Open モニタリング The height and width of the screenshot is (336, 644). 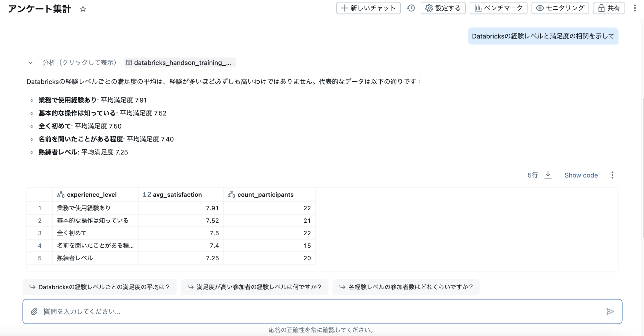pyautogui.click(x=560, y=8)
